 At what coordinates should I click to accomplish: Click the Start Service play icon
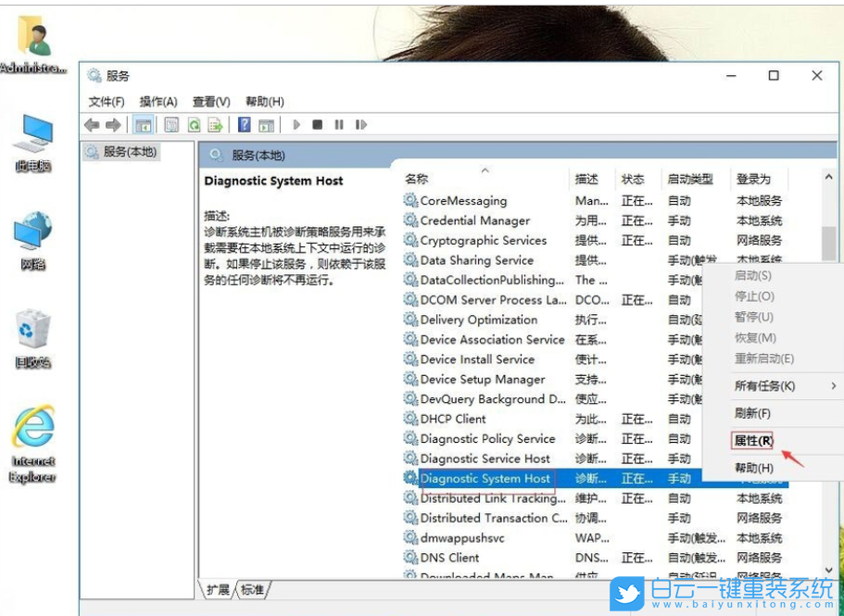pos(296,125)
